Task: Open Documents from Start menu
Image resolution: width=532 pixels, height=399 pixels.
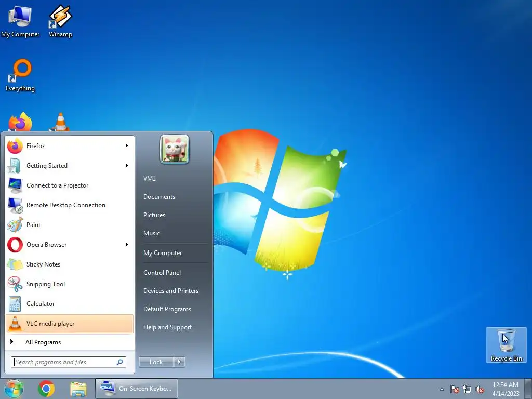Action: (159, 197)
